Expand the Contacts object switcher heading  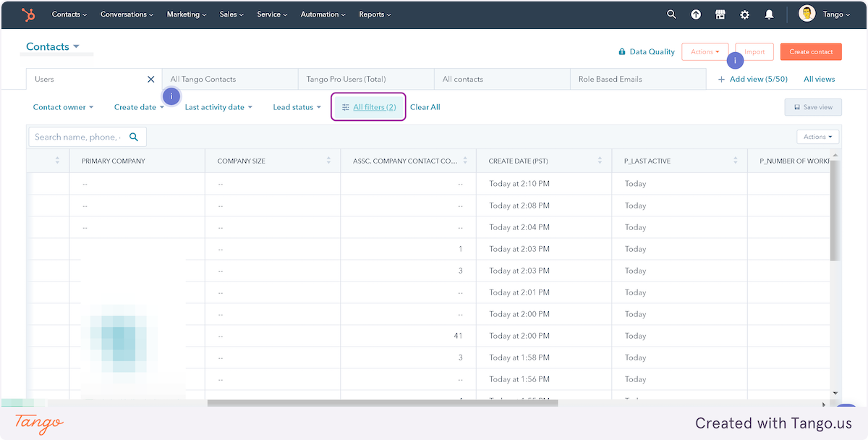pyautogui.click(x=53, y=46)
